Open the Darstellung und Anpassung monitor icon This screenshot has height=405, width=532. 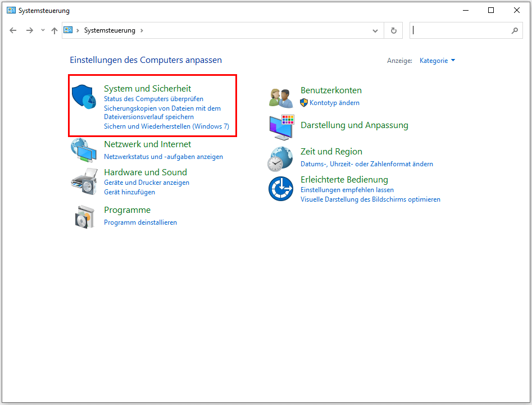[x=281, y=127]
